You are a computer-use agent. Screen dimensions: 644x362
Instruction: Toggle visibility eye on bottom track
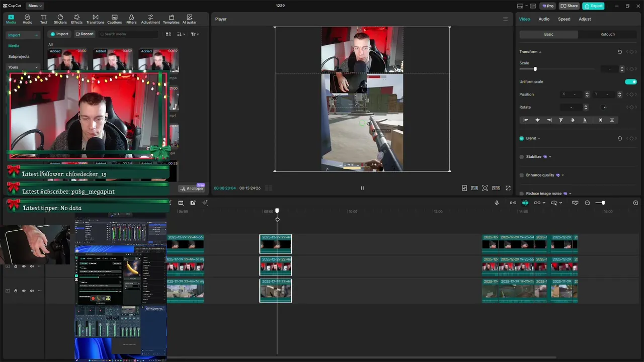[24, 291]
